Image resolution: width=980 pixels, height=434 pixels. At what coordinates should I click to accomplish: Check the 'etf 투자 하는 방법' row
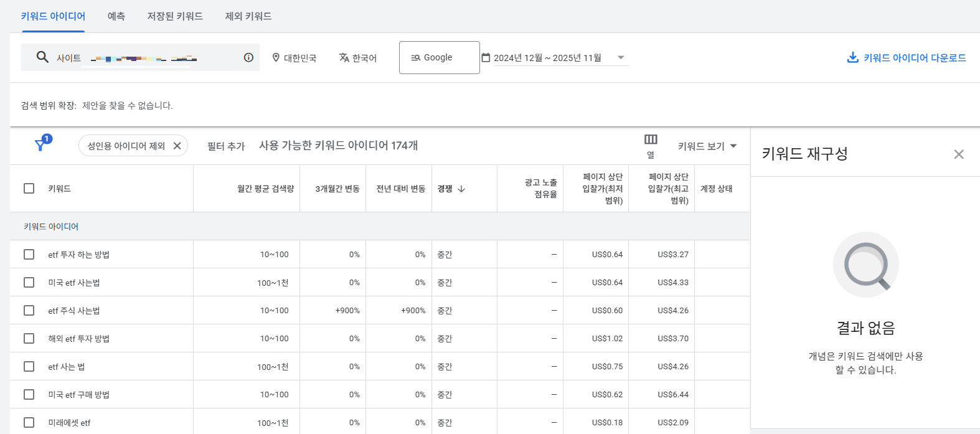pyautogui.click(x=29, y=254)
